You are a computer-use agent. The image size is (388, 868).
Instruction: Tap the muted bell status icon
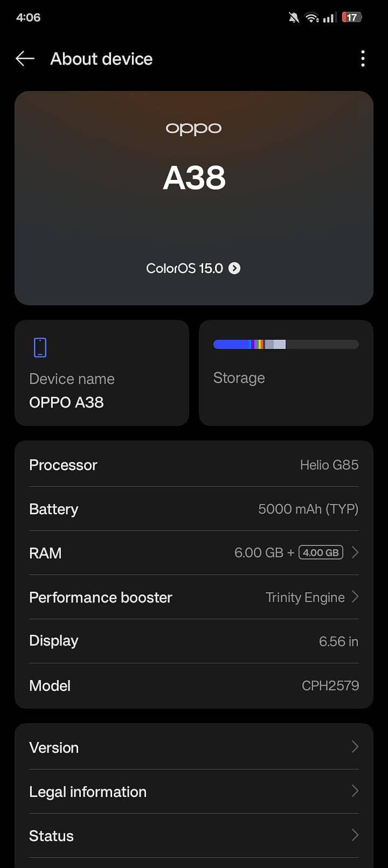(x=294, y=18)
